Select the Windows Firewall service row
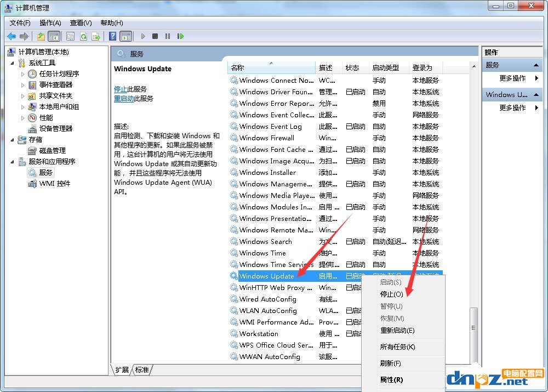548x392 pixels. (335, 138)
